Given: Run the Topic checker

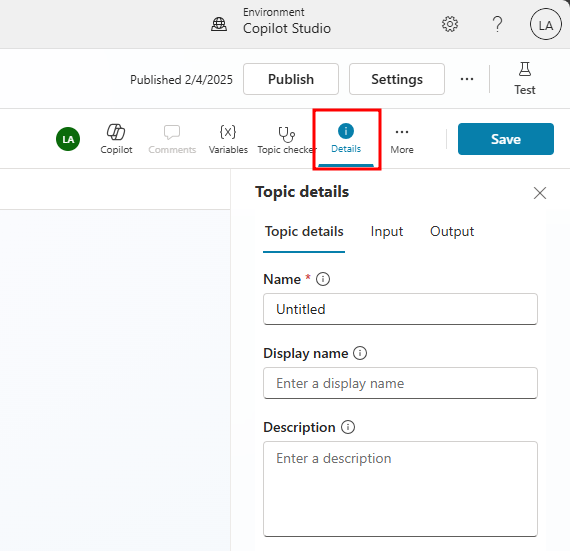Looking at the screenshot, I should (x=286, y=139).
